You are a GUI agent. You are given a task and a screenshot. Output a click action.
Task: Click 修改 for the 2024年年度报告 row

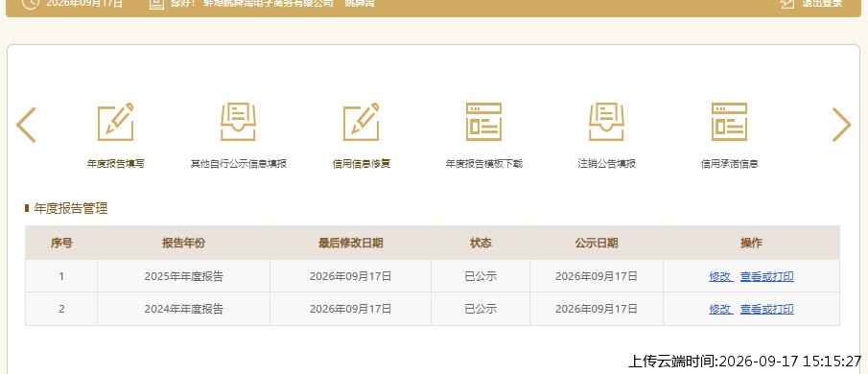pos(720,309)
